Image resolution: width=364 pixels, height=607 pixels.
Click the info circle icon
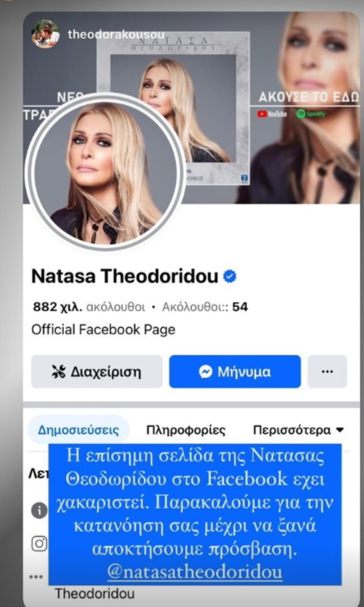[x=39, y=511]
